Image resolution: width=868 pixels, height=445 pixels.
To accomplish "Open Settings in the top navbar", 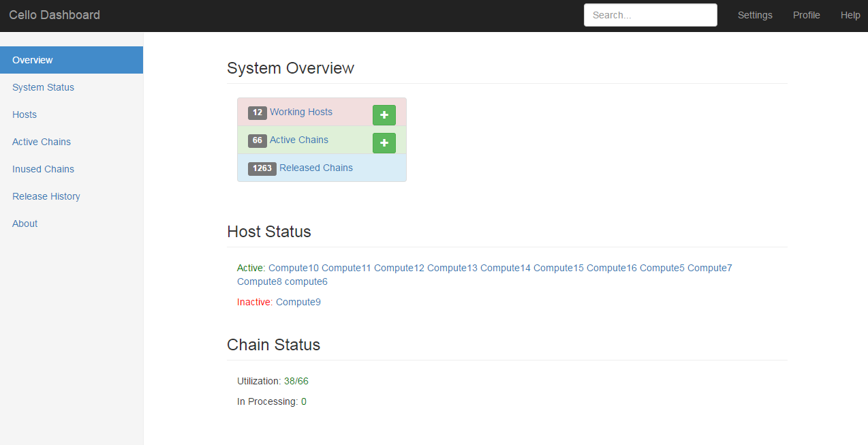I will [x=755, y=15].
